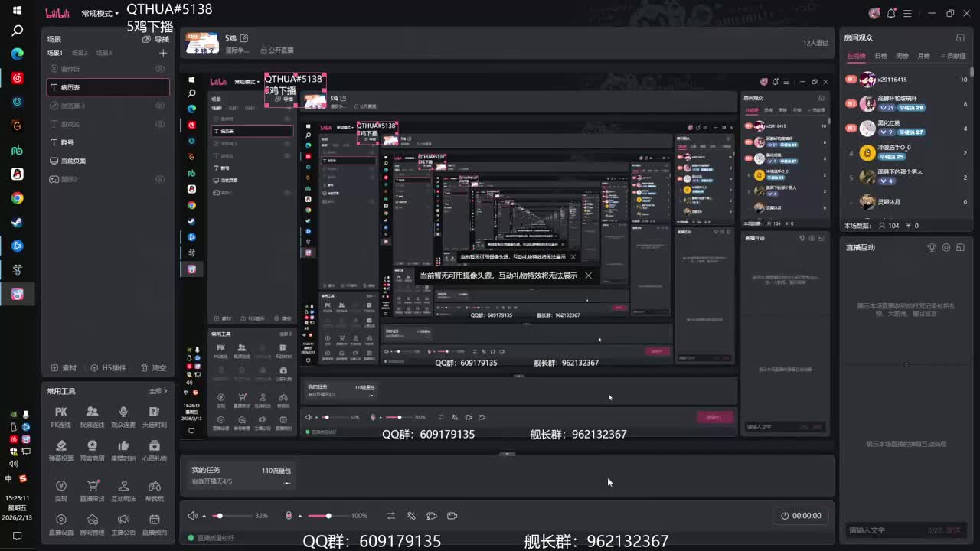Screen dimensions: 980x551
Task: Open the 直播带货 shopping cart tool
Action: pyautogui.click(x=92, y=490)
